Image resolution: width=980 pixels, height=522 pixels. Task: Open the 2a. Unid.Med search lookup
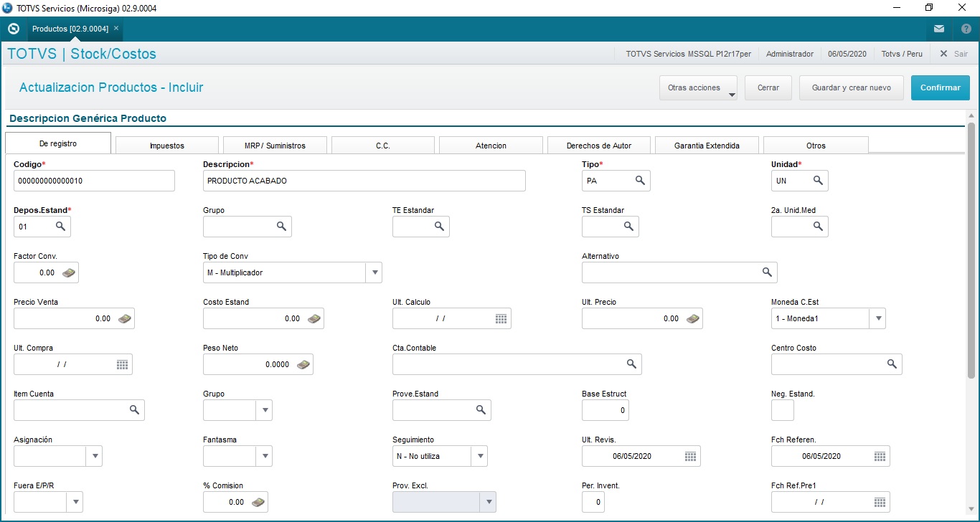[x=818, y=227]
